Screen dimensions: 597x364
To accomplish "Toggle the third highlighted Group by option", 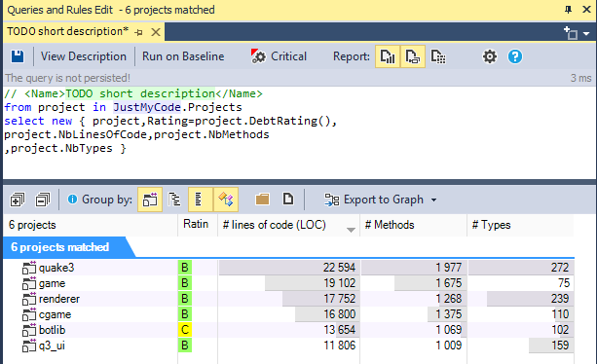I will pyautogui.click(x=201, y=200).
